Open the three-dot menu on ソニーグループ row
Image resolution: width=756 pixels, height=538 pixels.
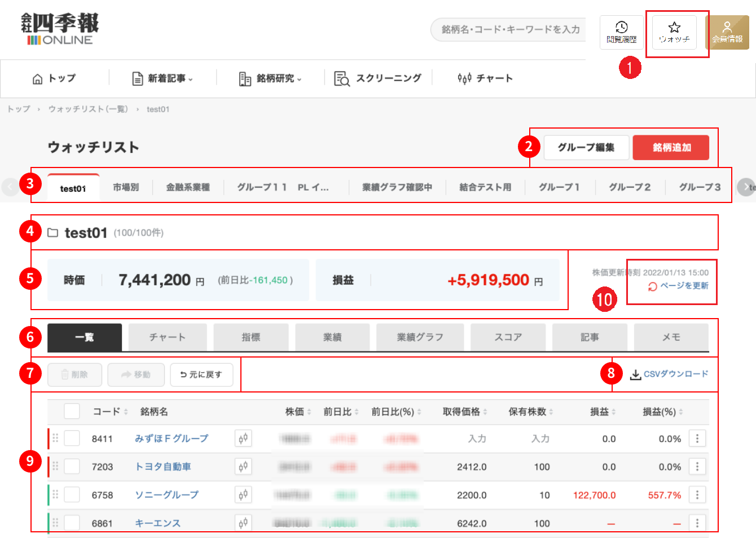[697, 495]
